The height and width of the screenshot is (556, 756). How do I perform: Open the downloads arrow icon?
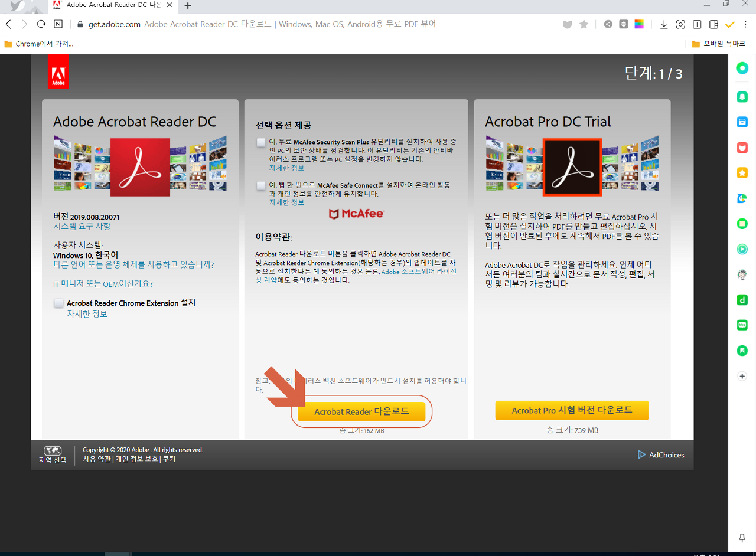pyautogui.click(x=664, y=24)
